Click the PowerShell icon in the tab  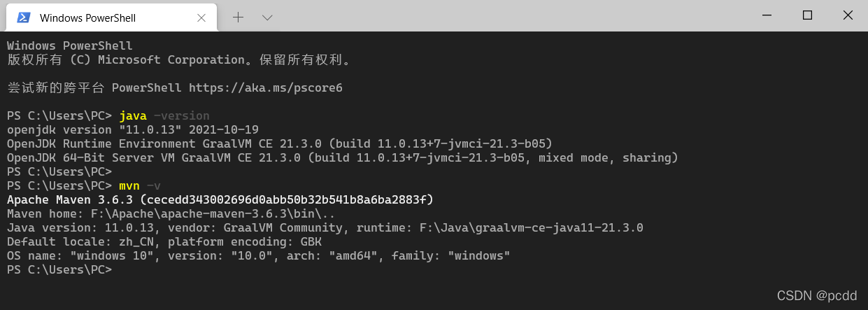[23, 17]
